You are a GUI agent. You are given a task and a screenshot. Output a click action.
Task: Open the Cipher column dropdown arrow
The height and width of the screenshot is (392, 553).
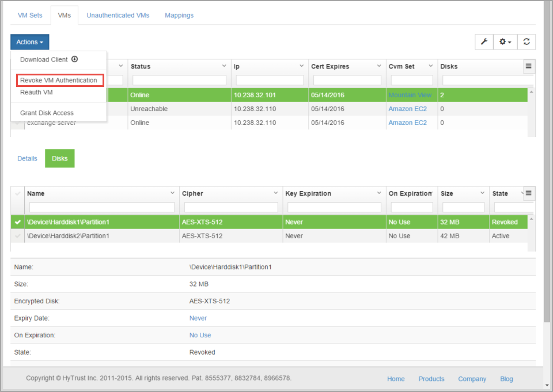point(276,193)
